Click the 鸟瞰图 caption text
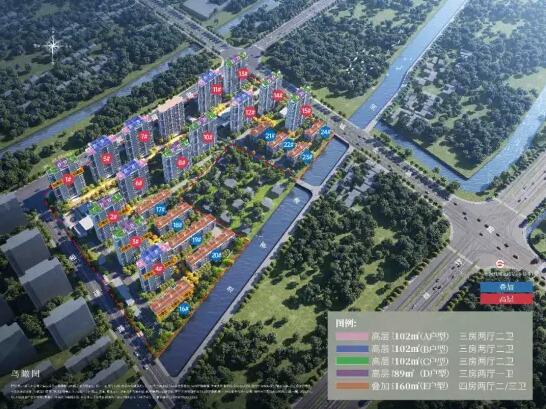Image resolution: width=546 pixels, height=409 pixels. point(25,375)
